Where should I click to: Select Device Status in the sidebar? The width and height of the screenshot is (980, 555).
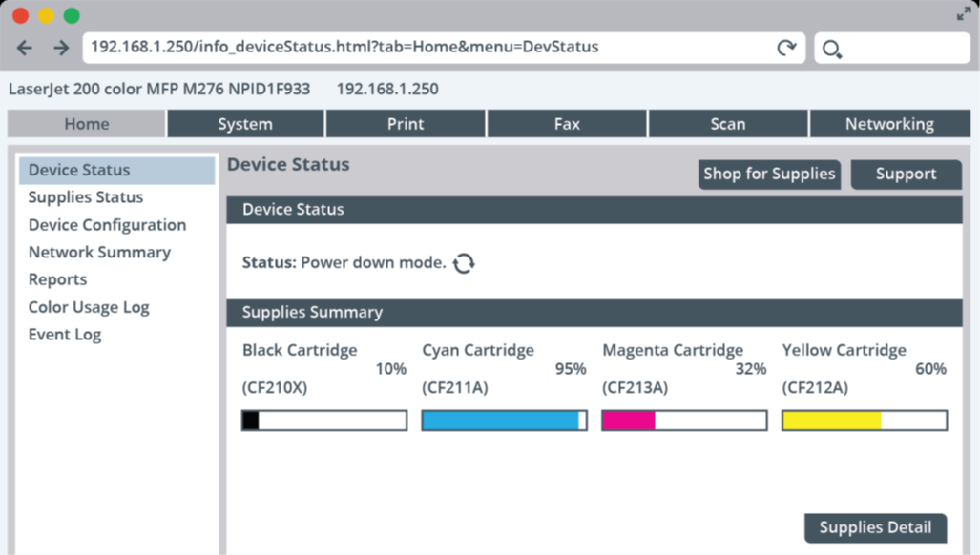(x=116, y=171)
